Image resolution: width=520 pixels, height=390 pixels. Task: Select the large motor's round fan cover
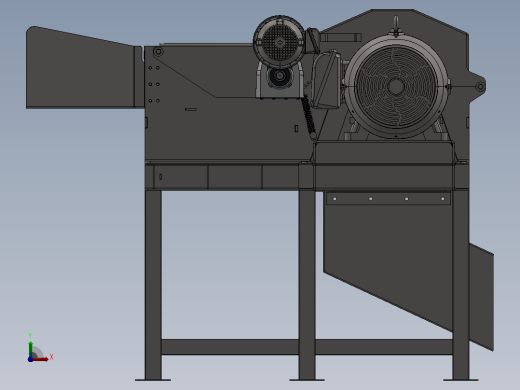[x=396, y=86]
